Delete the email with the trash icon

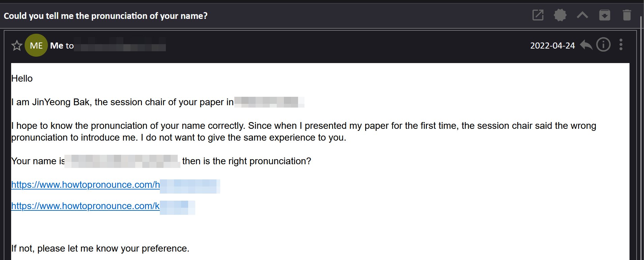tap(626, 15)
